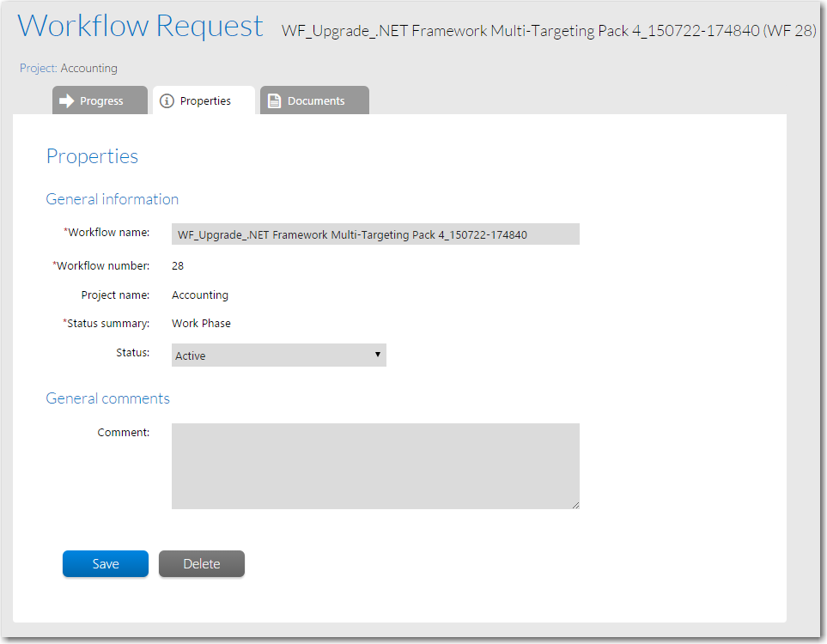Click inside the Comment text area
This screenshot has height=644, width=827.
[x=375, y=466]
